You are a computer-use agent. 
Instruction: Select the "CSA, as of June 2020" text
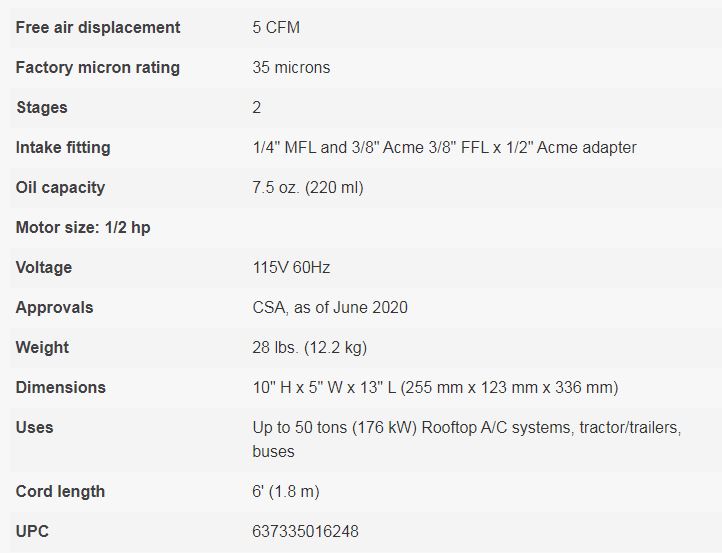330,307
